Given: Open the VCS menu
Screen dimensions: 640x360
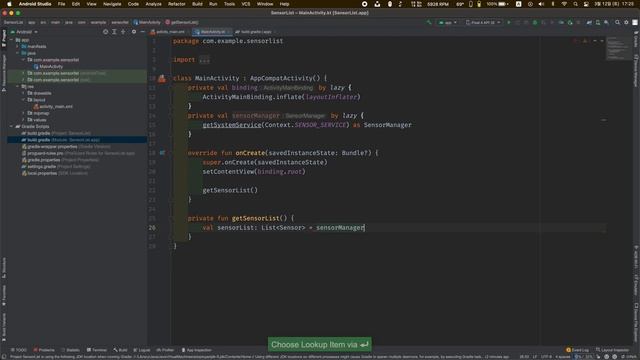Looking at the screenshot, I should point(245,4).
